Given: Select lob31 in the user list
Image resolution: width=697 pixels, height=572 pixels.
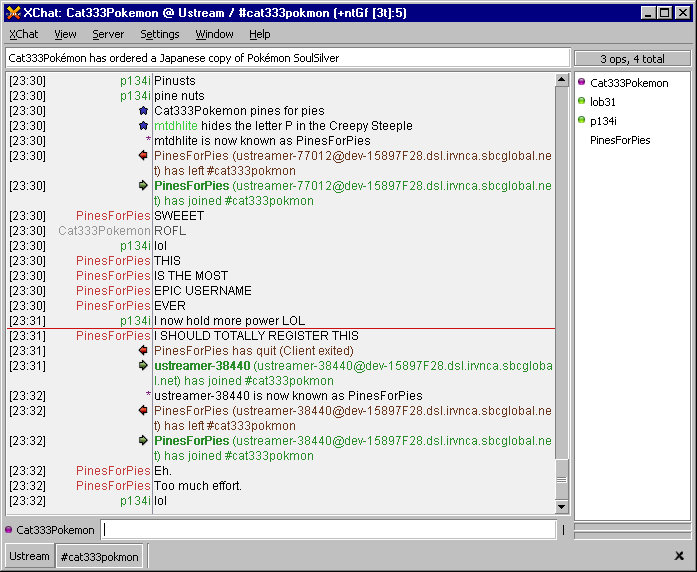Looking at the screenshot, I should coord(603,102).
